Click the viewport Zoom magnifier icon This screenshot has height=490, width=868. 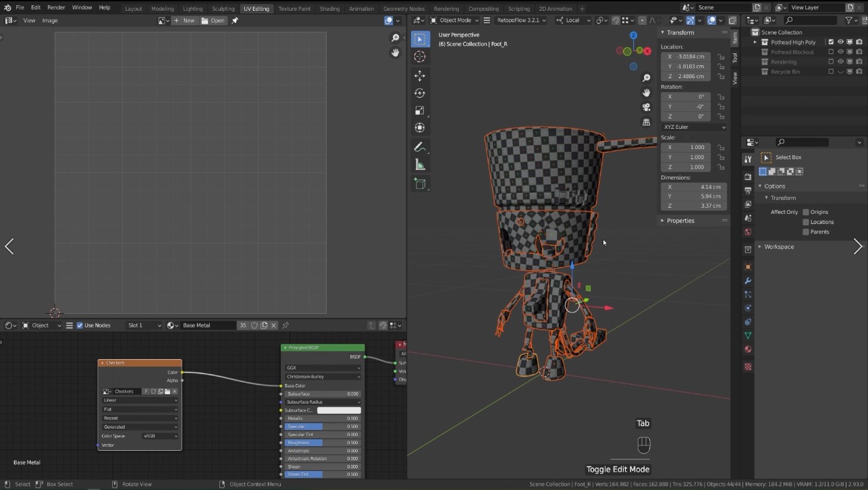pos(646,78)
